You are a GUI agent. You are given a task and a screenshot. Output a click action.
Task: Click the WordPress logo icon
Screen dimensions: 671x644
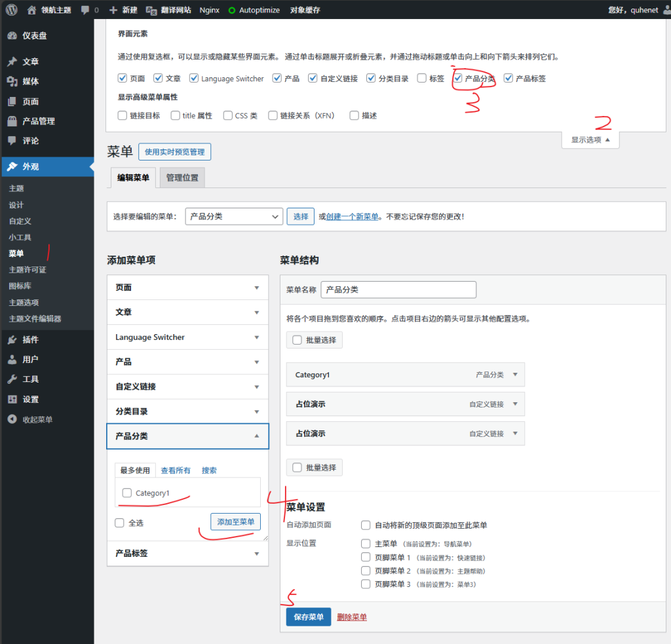(x=11, y=10)
